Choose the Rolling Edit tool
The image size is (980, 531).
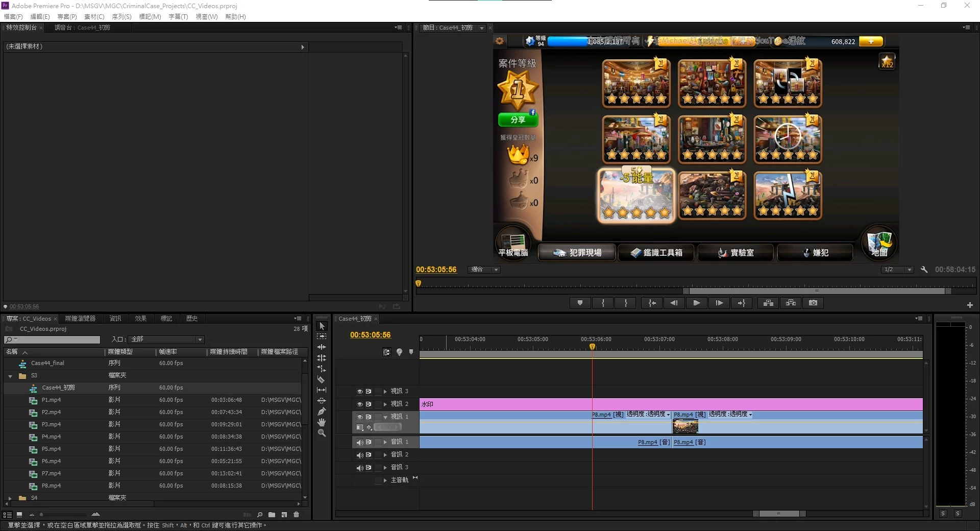(322, 358)
